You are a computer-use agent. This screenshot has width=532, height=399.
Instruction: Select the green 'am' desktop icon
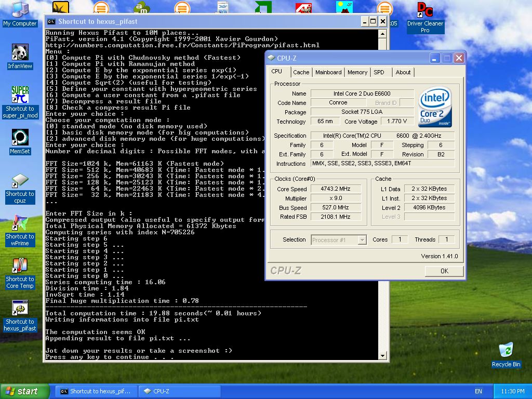tap(142, 7)
